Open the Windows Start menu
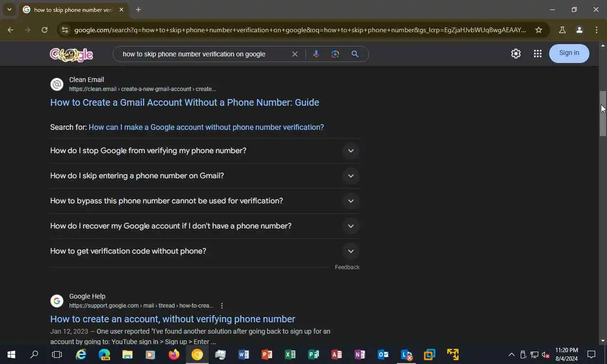607x364 pixels. pyautogui.click(x=11, y=355)
